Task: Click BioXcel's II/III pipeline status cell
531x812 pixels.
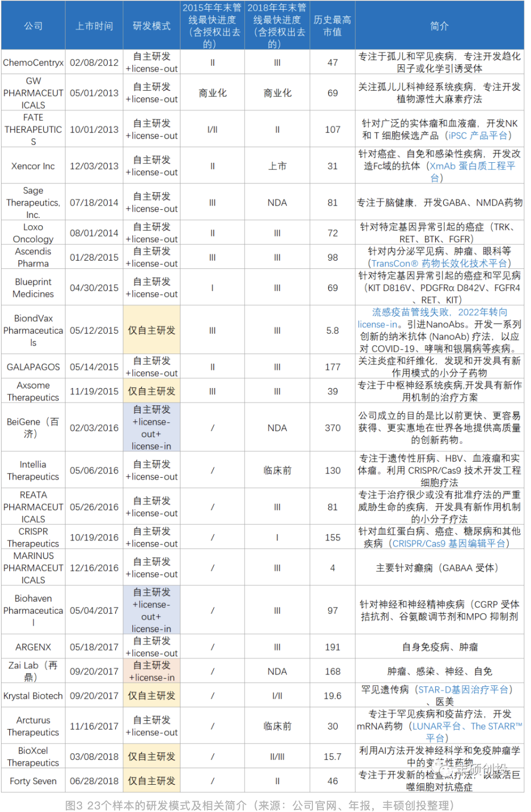Action: [277, 756]
